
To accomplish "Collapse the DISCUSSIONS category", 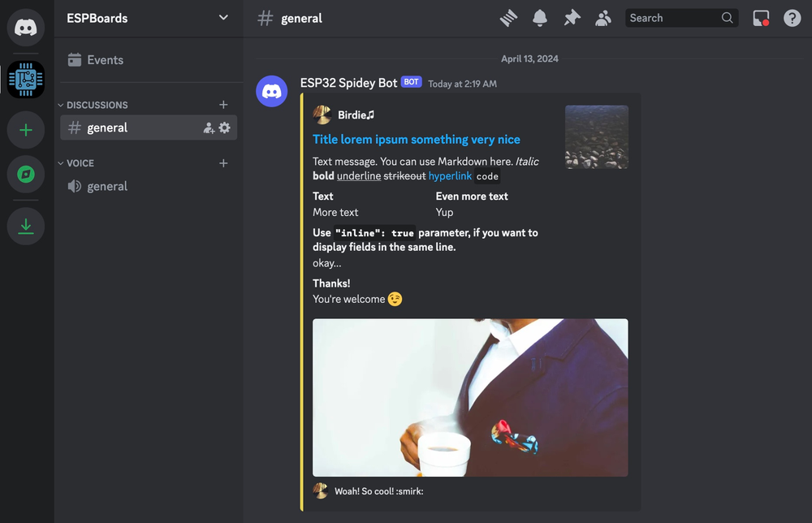I will coord(97,105).
